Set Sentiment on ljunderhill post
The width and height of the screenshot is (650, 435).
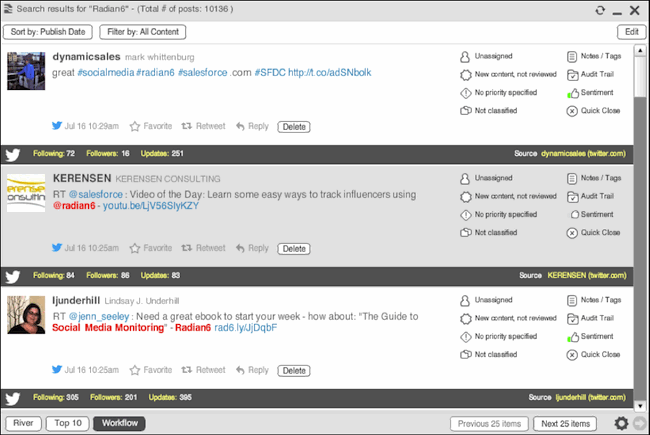(x=590, y=336)
